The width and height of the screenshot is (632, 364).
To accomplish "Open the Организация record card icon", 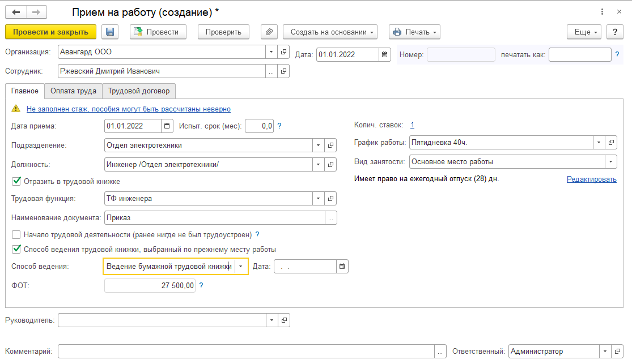I will tap(284, 52).
